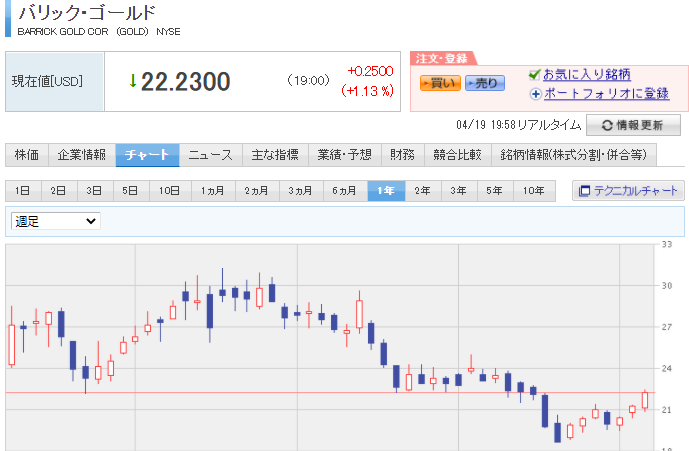
Task: Open the 財務 tab
Action: point(403,155)
